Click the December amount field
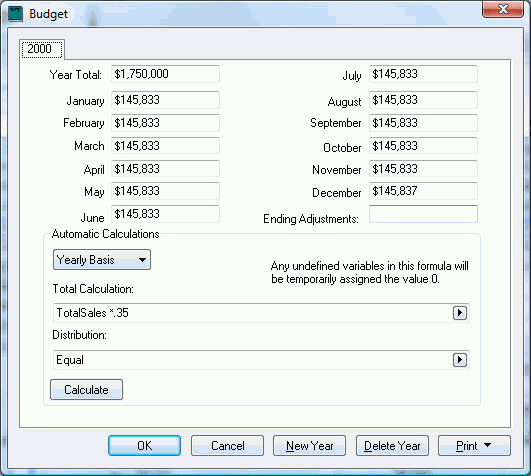Image resolution: width=531 pixels, height=476 pixels. pyautogui.click(x=423, y=191)
